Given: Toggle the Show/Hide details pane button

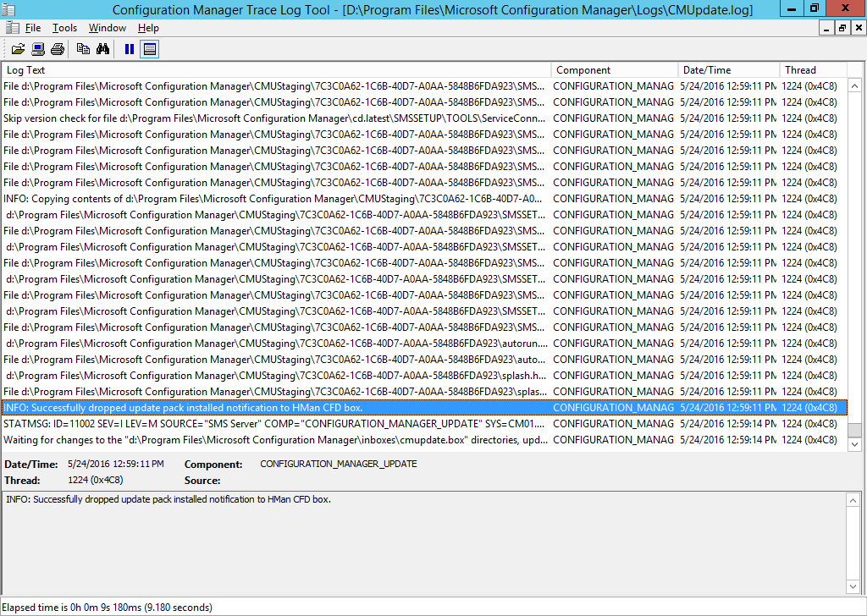Looking at the screenshot, I should point(149,49).
